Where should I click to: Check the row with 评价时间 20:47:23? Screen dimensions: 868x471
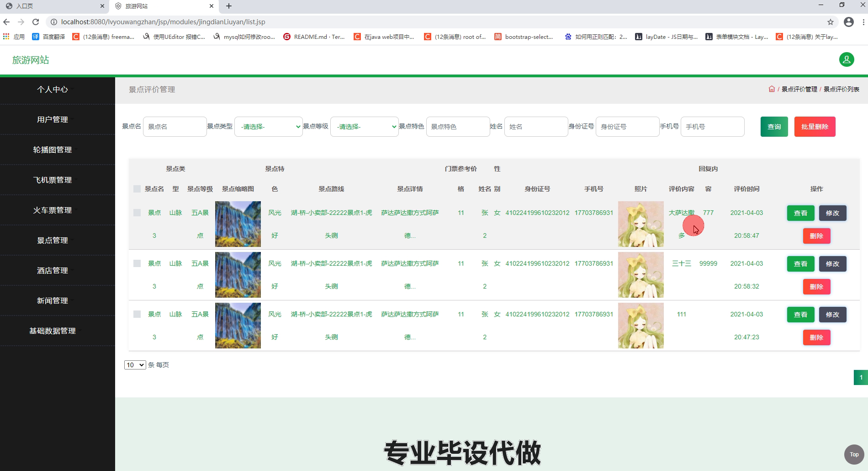coord(137,314)
